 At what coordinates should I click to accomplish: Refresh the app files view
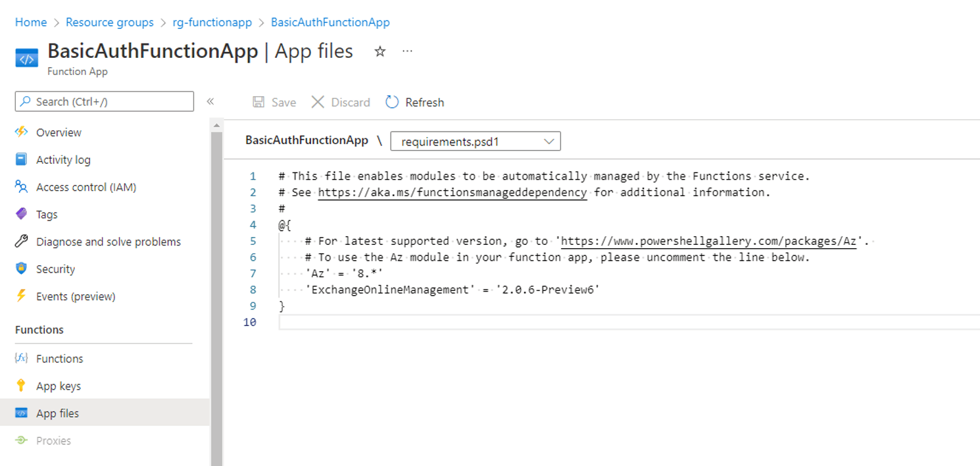(415, 102)
